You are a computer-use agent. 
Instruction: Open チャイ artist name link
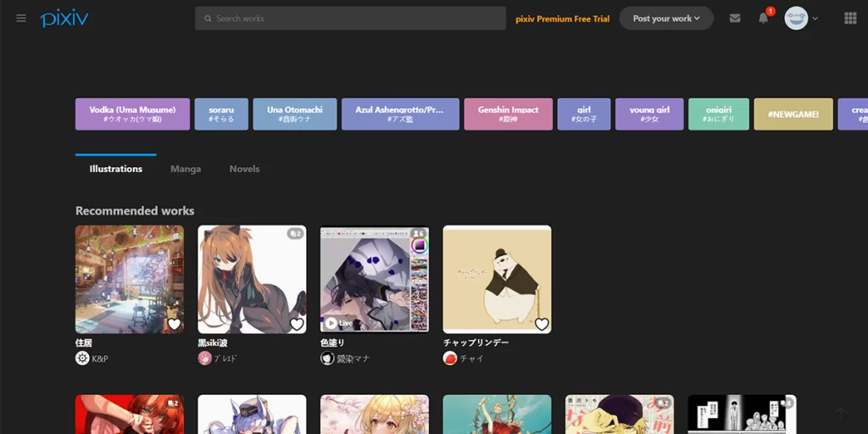point(471,359)
